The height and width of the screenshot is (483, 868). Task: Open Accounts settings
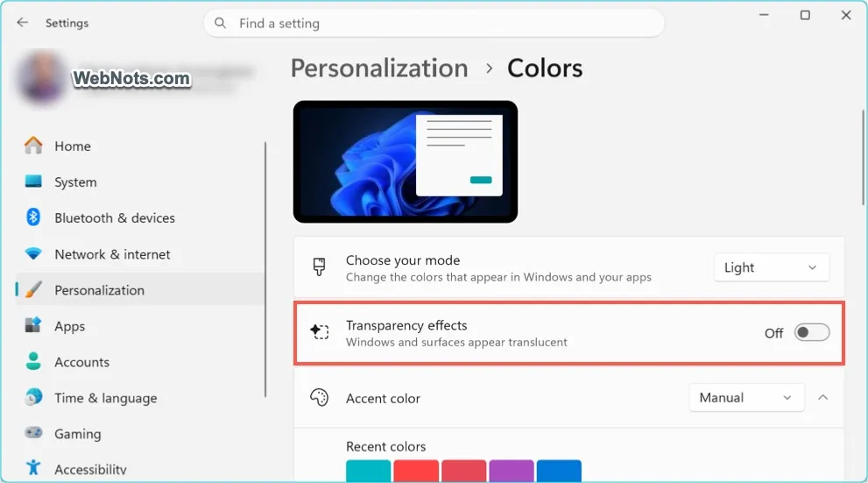point(140,362)
